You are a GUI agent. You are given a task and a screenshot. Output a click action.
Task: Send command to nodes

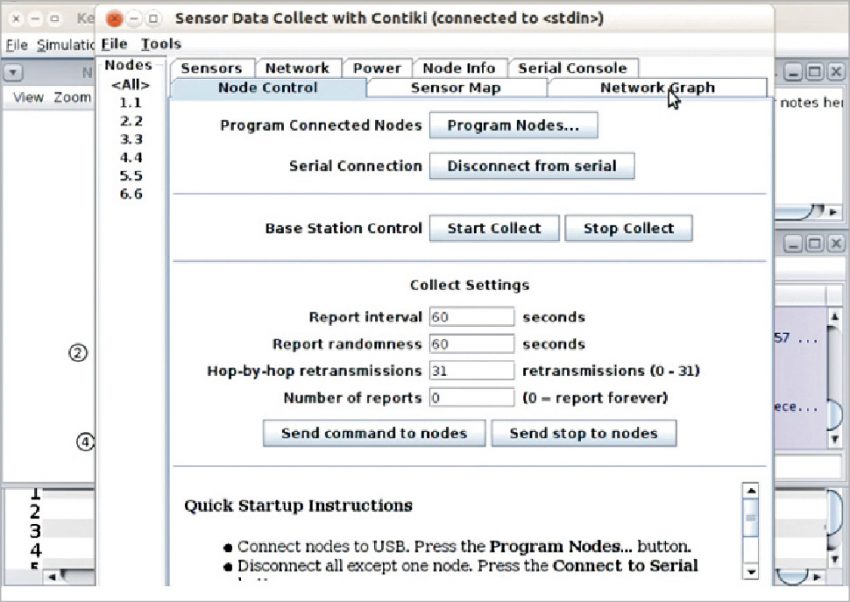click(x=373, y=433)
